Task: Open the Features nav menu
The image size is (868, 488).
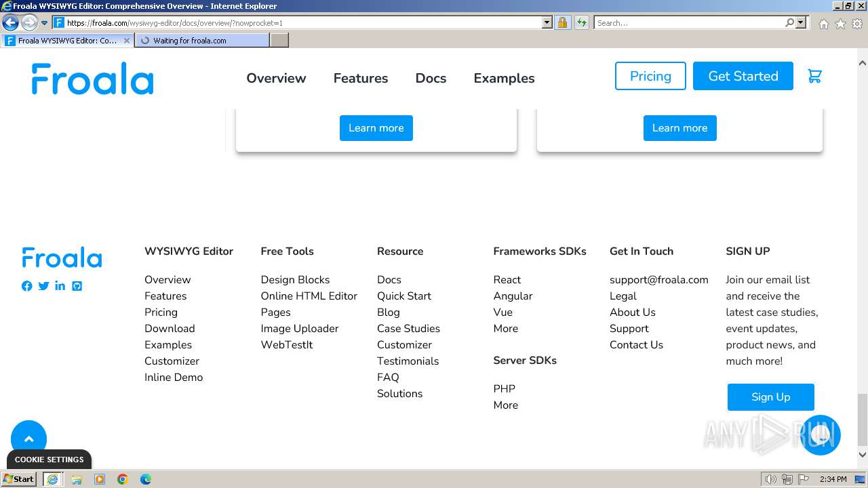Action: point(361,78)
